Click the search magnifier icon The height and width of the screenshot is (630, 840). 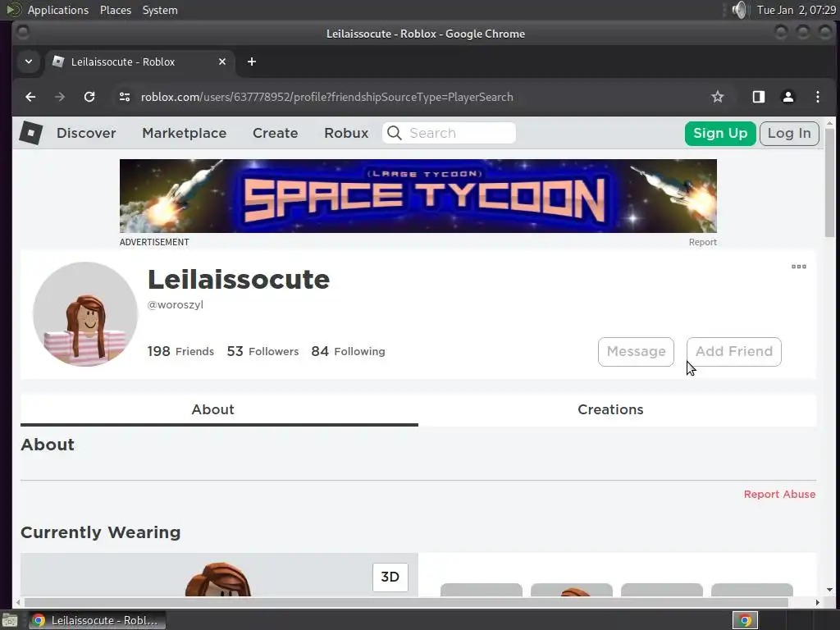(395, 133)
